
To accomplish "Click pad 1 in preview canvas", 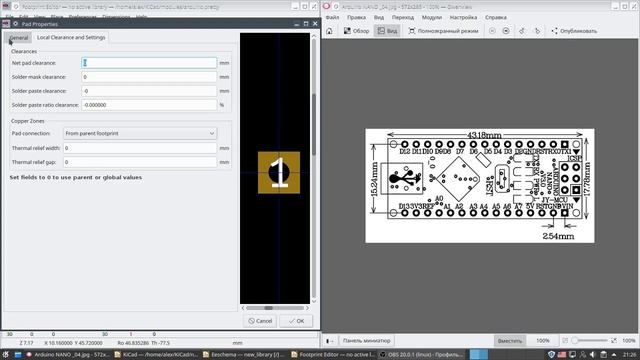I will (x=279, y=173).
